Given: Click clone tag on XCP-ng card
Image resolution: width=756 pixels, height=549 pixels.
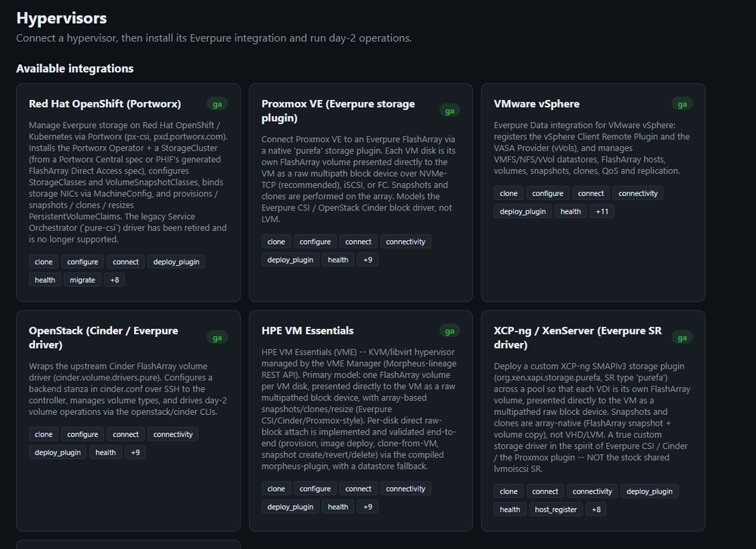Looking at the screenshot, I should (x=509, y=491).
